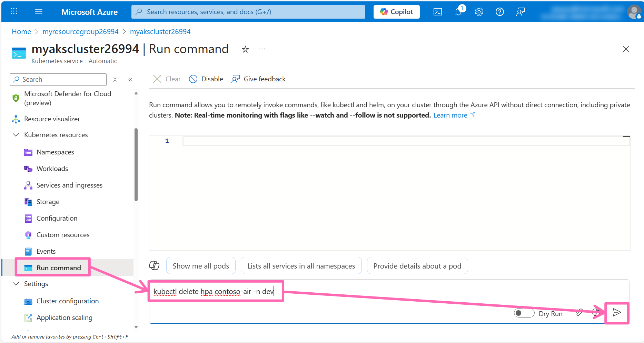Collapse the Settings section

(16, 284)
